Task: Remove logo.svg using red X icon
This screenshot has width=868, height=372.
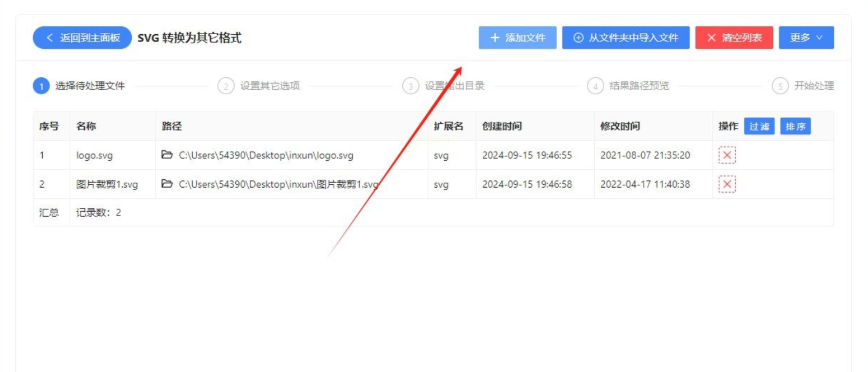Action: (727, 155)
